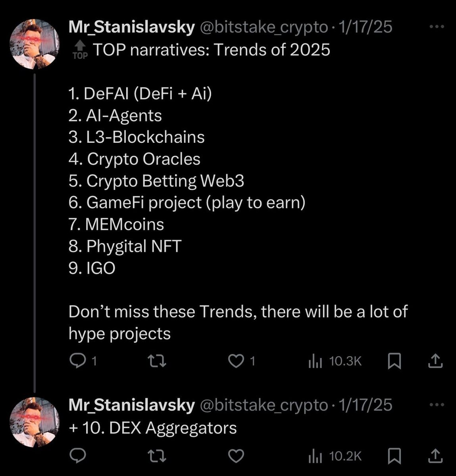
Task: Like the top tweet
Action: click(237, 360)
